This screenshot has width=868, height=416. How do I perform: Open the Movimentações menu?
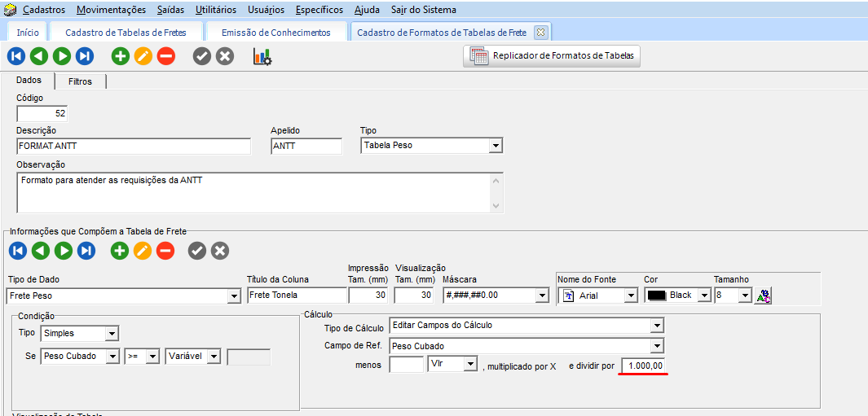coord(112,10)
